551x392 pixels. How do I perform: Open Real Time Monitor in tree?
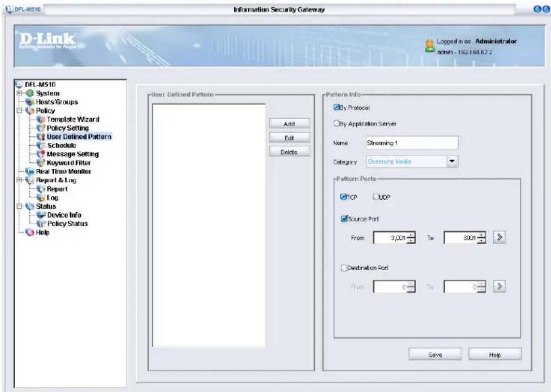tap(64, 171)
